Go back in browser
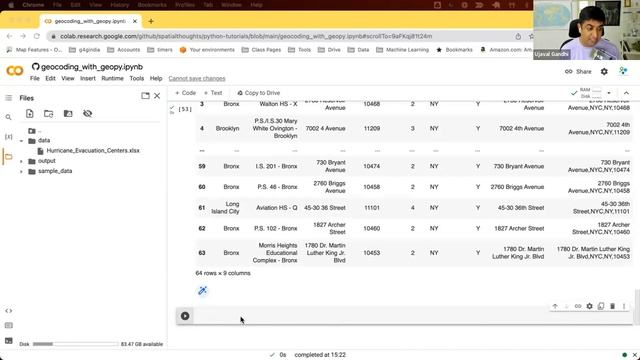The image size is (640, 360). (x=10, y=36)
